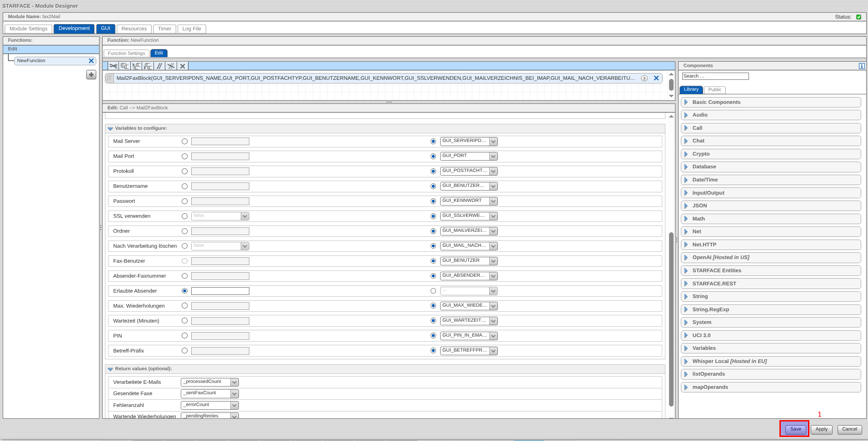
Task: Expand the STARFACE Entities component group
Action: click(x=716, y=271)
